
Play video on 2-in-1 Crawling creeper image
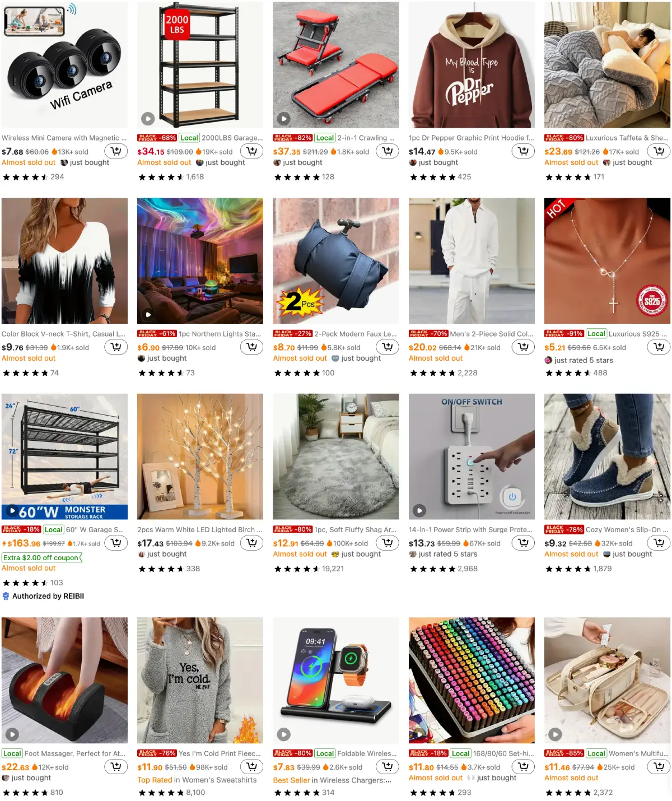pyautogui.click(x=284, y=119)
